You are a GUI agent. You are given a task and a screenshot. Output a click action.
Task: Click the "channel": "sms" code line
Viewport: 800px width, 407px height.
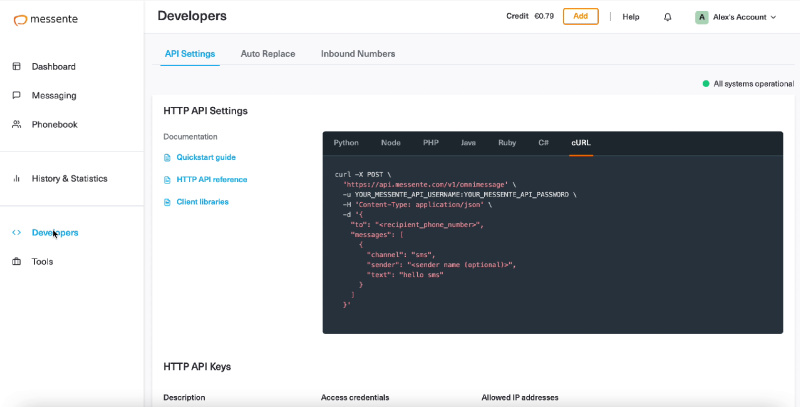(x=401, y=255)
